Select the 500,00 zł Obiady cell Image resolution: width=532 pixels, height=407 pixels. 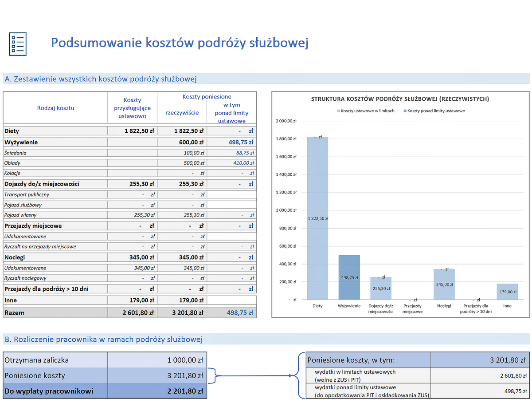click(182, 163)
